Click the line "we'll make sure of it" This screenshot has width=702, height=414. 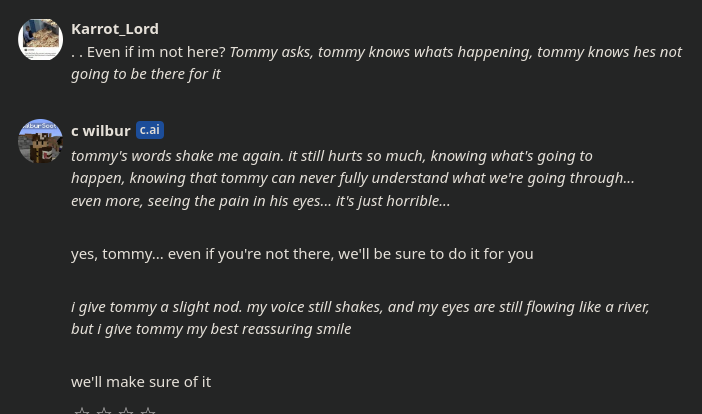pos(141,381)
